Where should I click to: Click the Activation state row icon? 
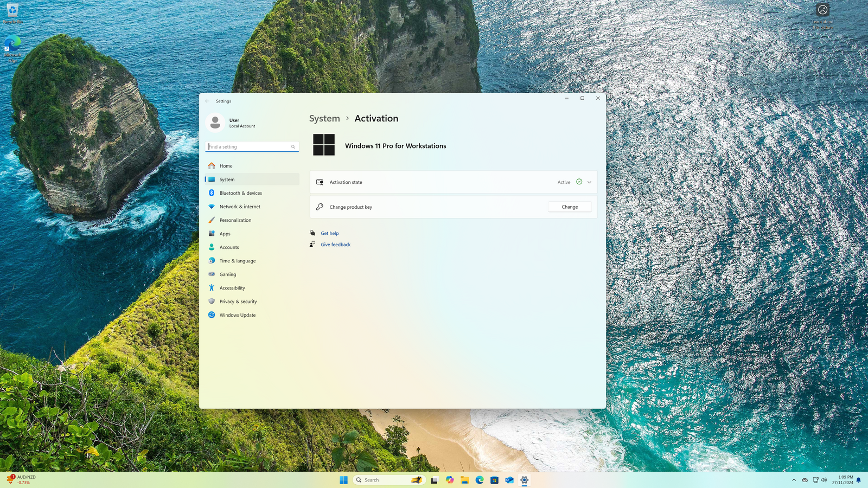(320, 182)
